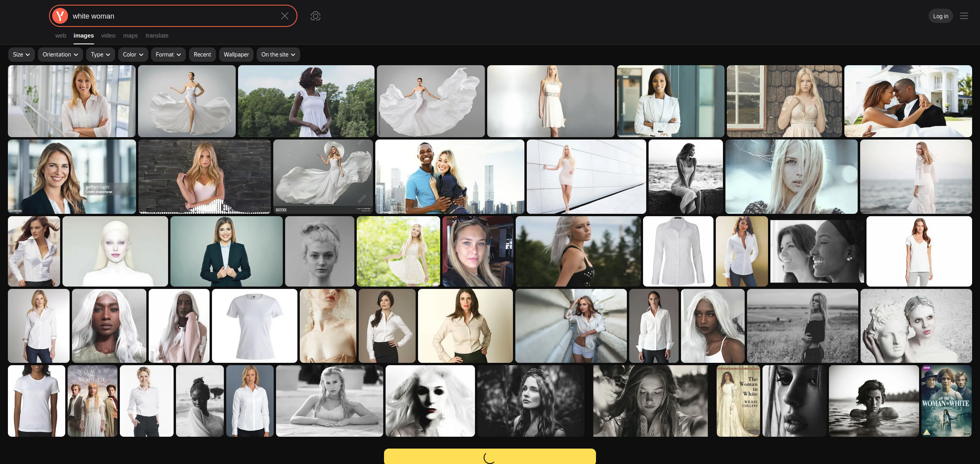Viewport: 980px width, 464px height.
Task: Open 'The Woman in White' Wilkie Collins book cover
Action: point(738,401)
